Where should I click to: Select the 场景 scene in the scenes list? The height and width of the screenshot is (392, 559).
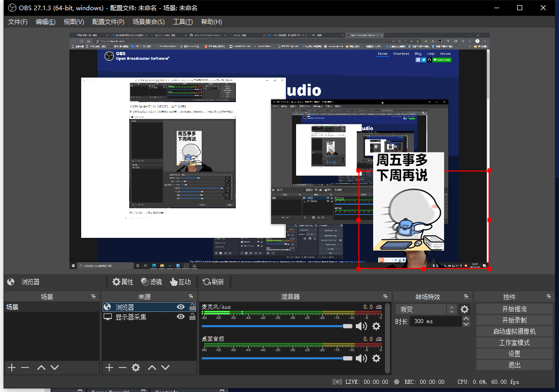pyautogui.click(x=52, y=307)
